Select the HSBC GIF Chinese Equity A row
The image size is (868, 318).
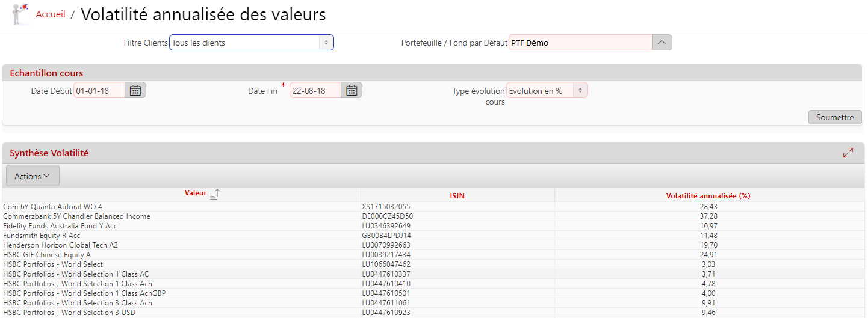pos(47,255)
